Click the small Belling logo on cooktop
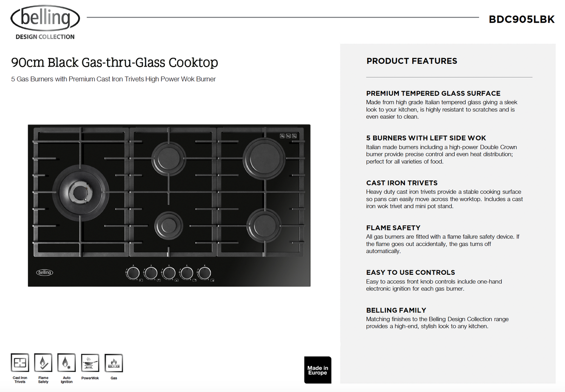 coord(45,272)
